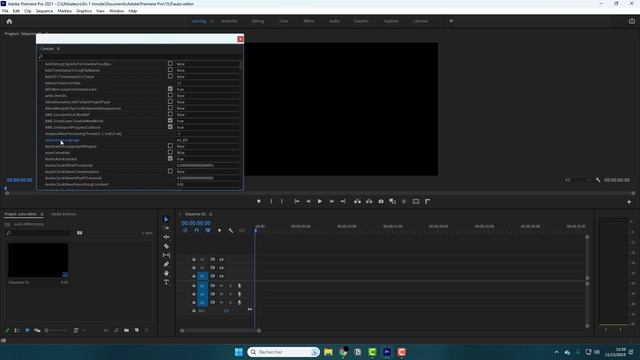Toggle V3 track output eye
Image resolution: width=640 pixels, height=360 pixels.
(x=222, y=260)
